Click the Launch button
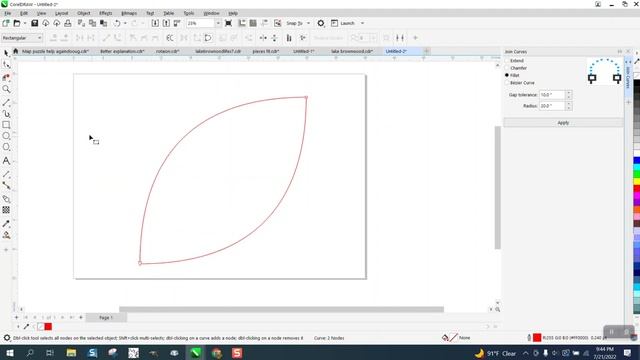The width and height of the screenshot is (640, 360). pyautogui.click(x=343, y=23)
